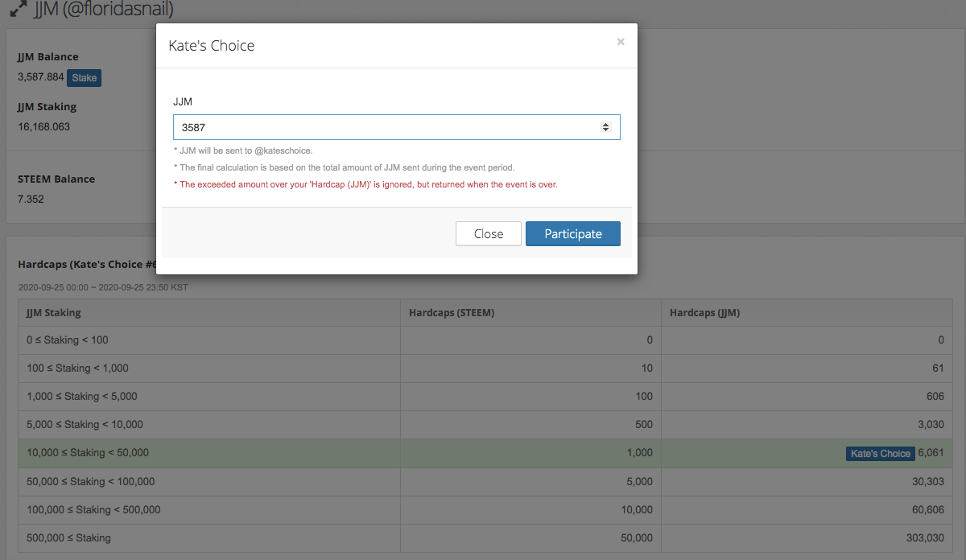Click the '@kateschoice' note under the input
Viewport: 966px width, 560px height.
pos(242,150)
